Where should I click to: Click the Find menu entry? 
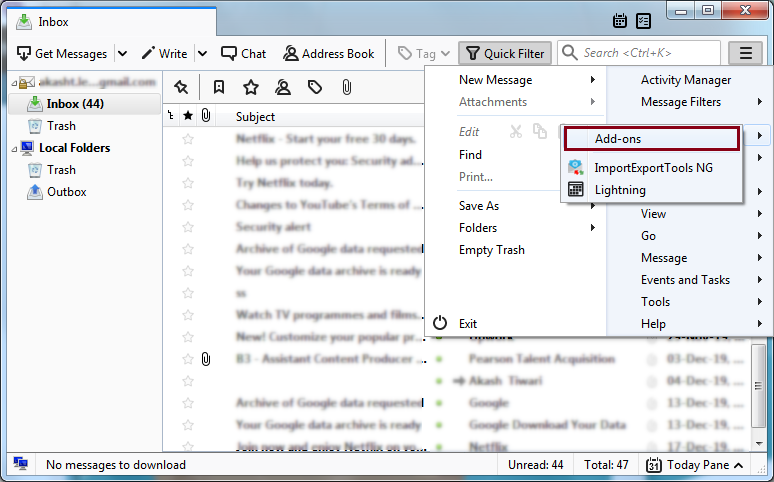click(470, 155)
